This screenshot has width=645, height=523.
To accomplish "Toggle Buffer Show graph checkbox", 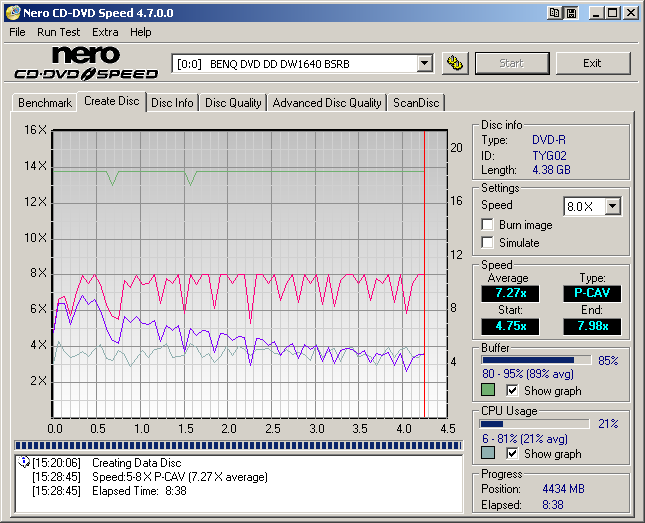I will click(512, 391).
